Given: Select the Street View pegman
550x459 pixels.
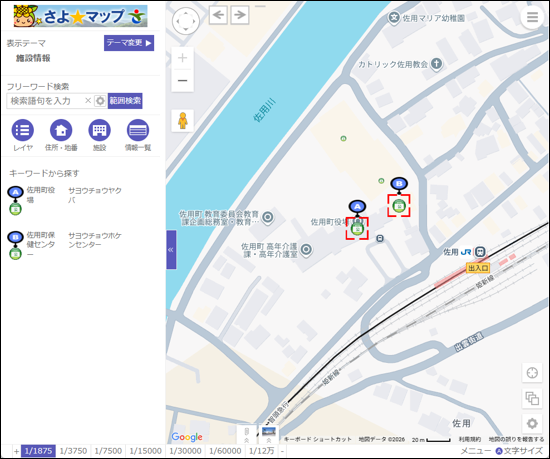Looking at the screenshot, I should coord(182,121).
